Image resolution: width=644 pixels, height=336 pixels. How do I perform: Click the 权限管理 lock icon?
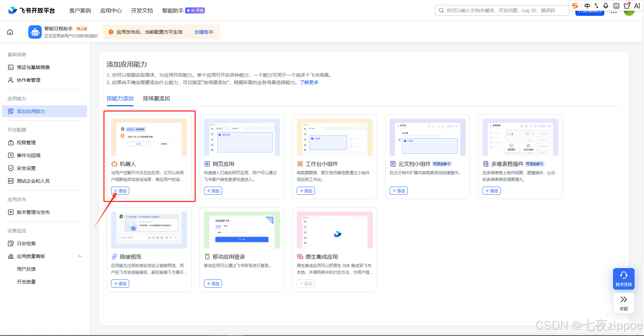[x=11, y=143]
